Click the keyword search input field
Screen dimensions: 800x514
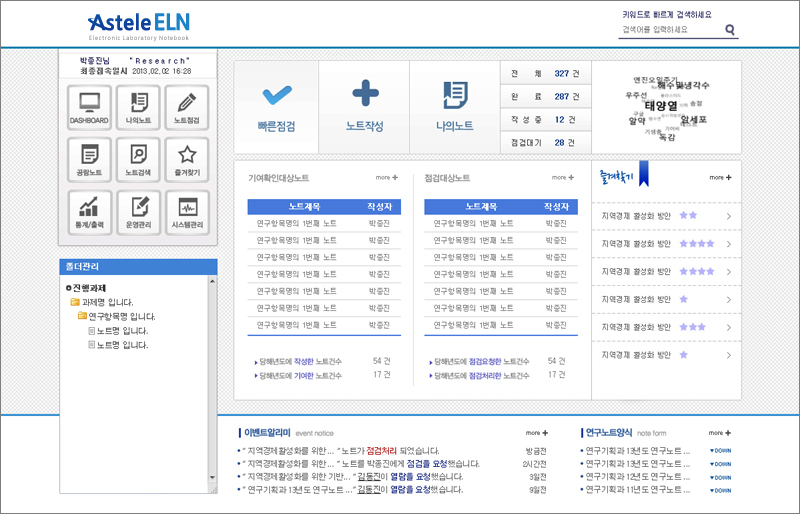pos(668,30)
